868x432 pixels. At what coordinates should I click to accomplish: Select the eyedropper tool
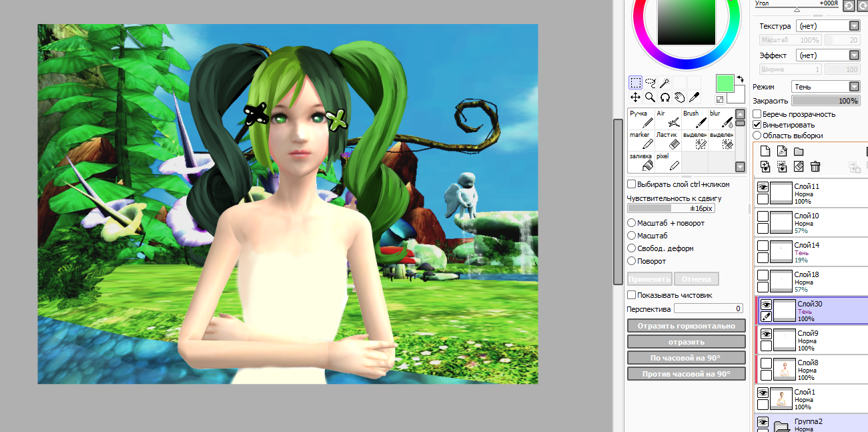(695, 97)
